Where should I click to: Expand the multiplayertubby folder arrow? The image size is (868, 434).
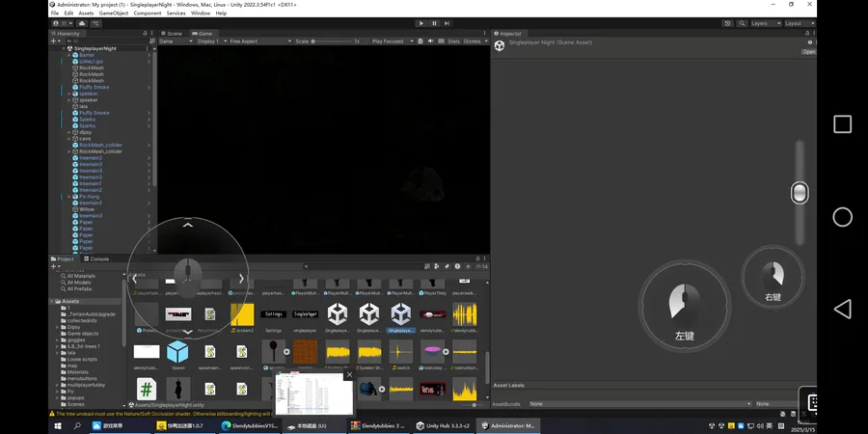pos(58,385)
